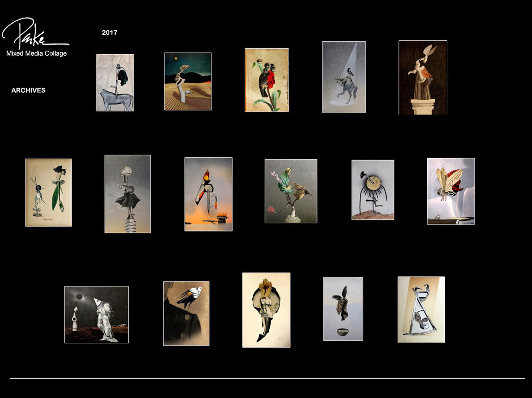The width and height of the screenshot is (532, 398).
Task: View the cream collage with golden flower head
Action: (266, 310)
